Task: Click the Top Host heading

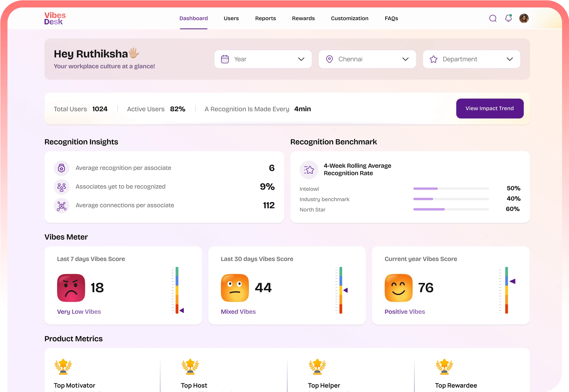Action: (x=194, y=385)
